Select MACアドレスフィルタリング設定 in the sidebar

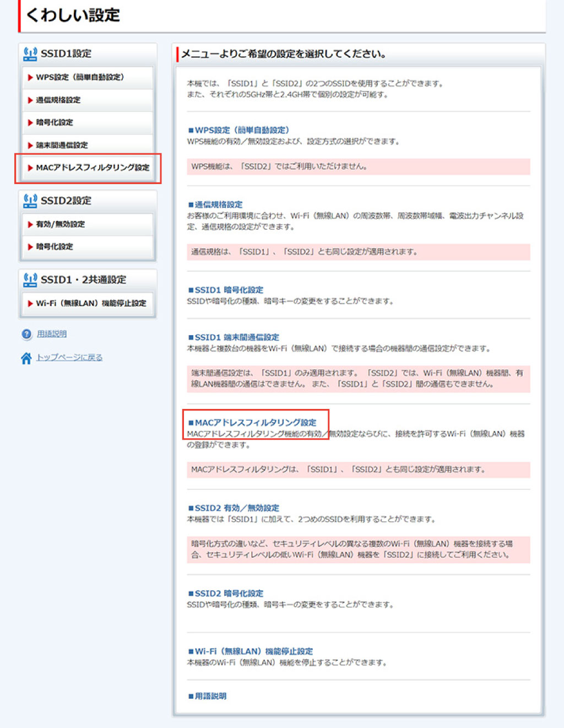93,168
